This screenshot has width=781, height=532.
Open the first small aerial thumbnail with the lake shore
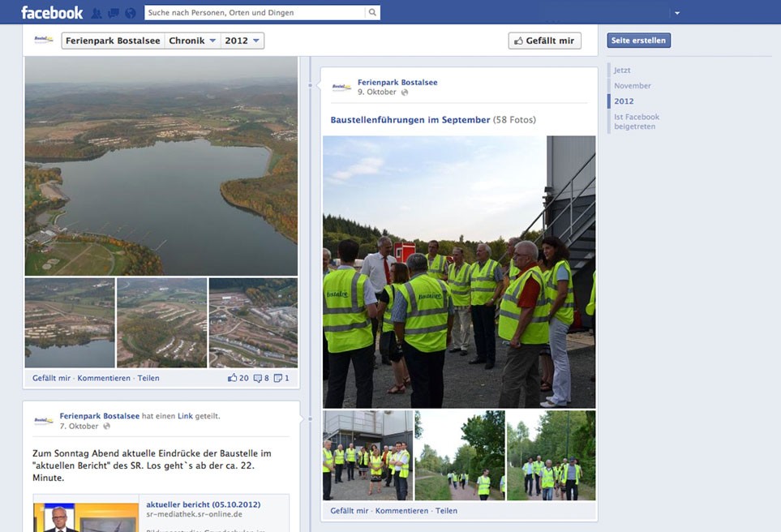point(70,323)
